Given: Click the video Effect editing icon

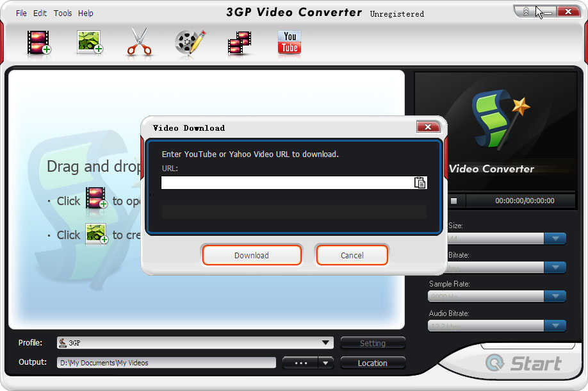Looking at the screenshot, I should pyautogui.click(x=189, y=42).
